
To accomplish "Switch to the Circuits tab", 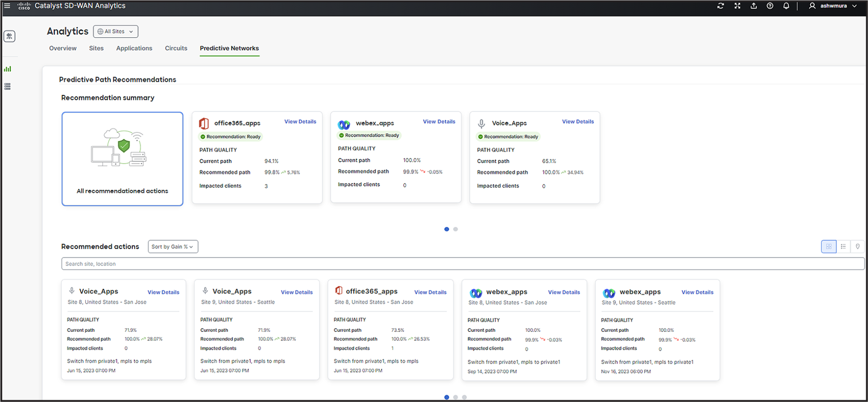I will pyautogui.click(x=176, y=48).
